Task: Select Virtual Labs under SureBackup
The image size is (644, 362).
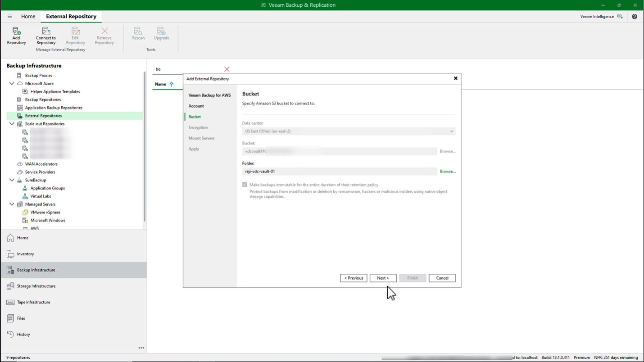Action: (41, 196)
